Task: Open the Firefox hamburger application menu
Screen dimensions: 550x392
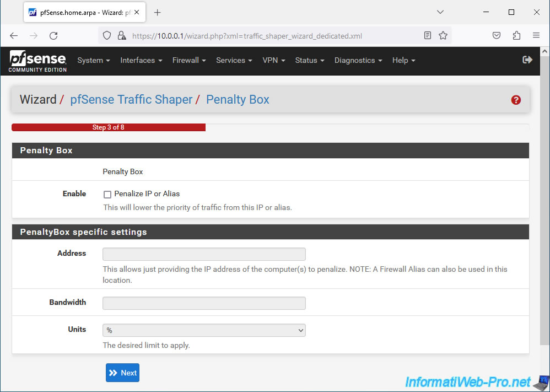Action: (x=536, y=35)
